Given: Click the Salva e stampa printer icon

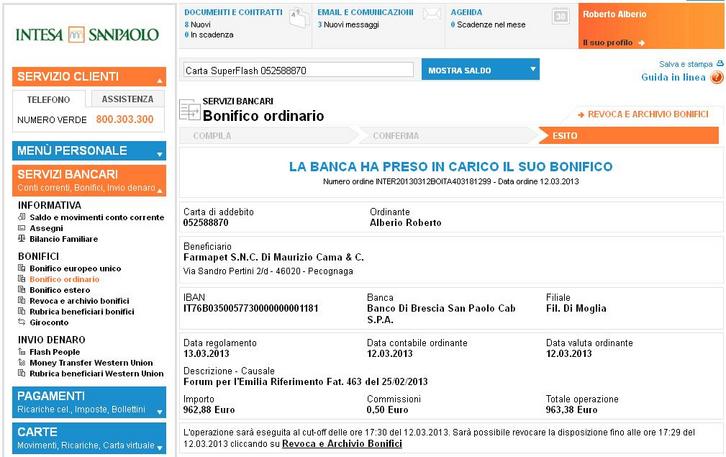Looking at the screenshot, I should 716,63.
